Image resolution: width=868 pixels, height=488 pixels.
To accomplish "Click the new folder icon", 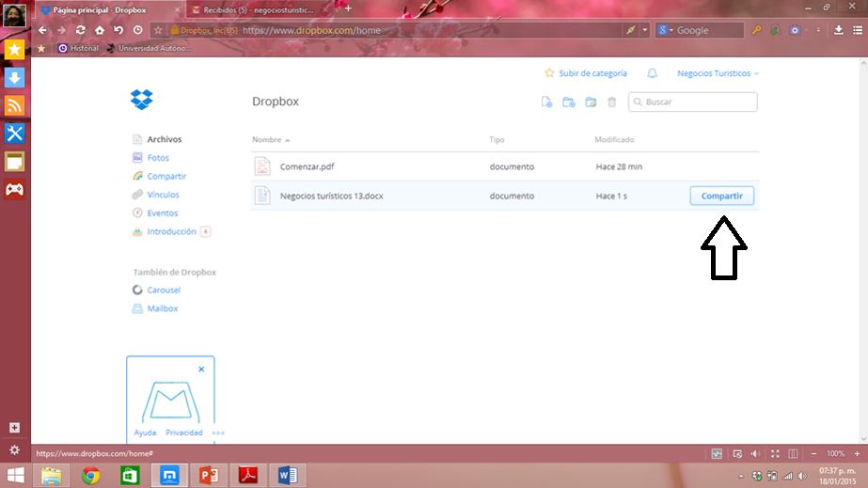I will pos(568,102).
